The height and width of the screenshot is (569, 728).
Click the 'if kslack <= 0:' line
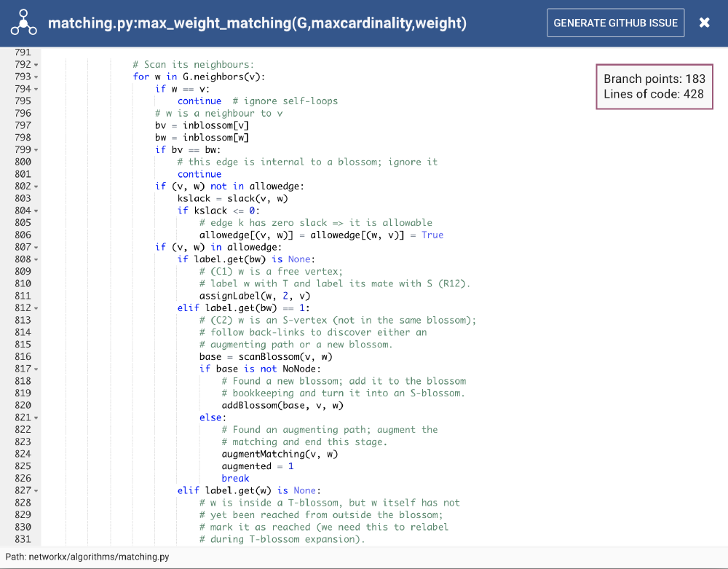(x=218, y=211)
